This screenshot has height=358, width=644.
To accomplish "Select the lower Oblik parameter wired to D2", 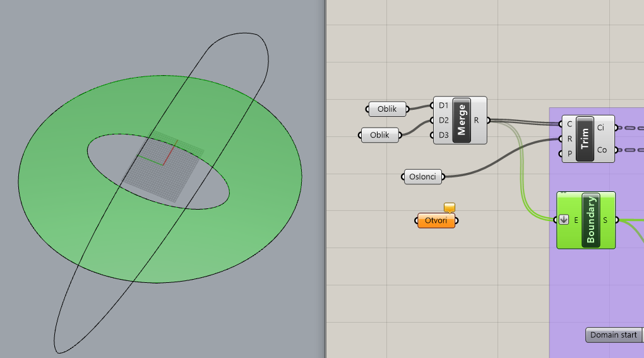I will coord(380,135).
